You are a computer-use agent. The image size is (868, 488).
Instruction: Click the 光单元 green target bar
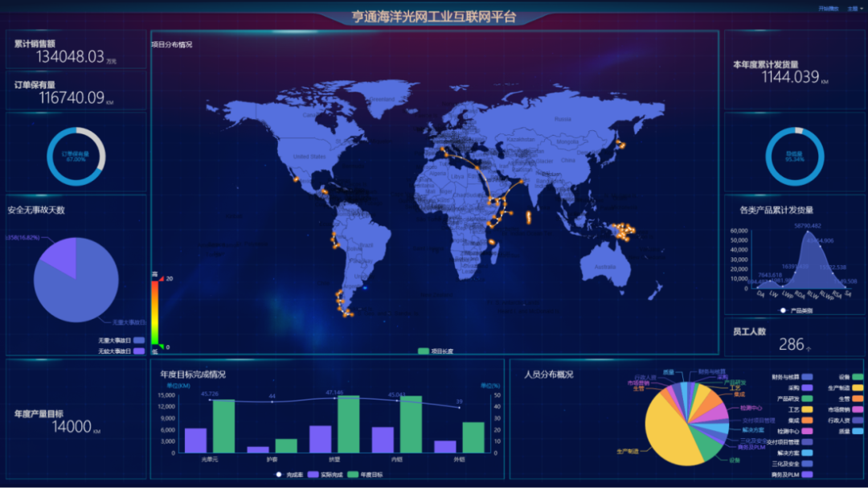pyautogui.click(x=223, y=426)
